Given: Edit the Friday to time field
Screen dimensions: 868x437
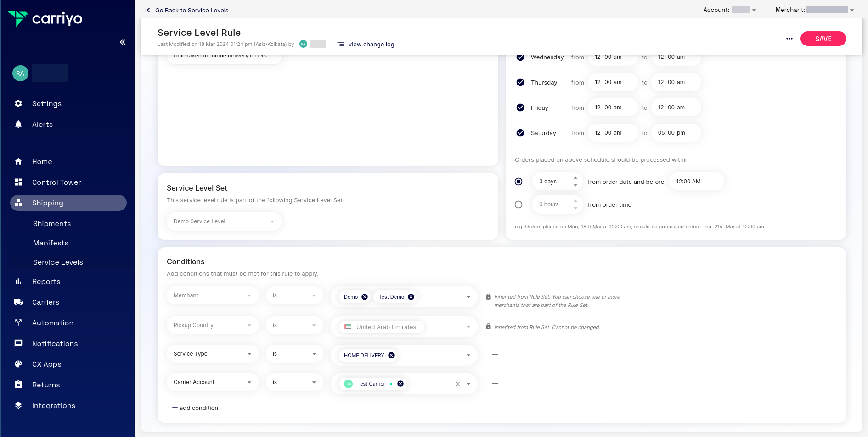Looking at the screenshot, I should 676,108.
